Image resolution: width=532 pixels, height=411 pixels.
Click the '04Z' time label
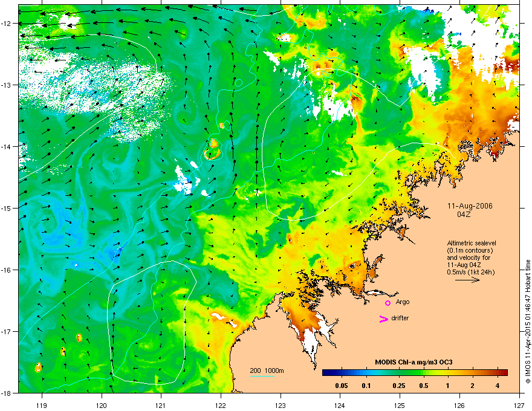(x=464, y=215)
